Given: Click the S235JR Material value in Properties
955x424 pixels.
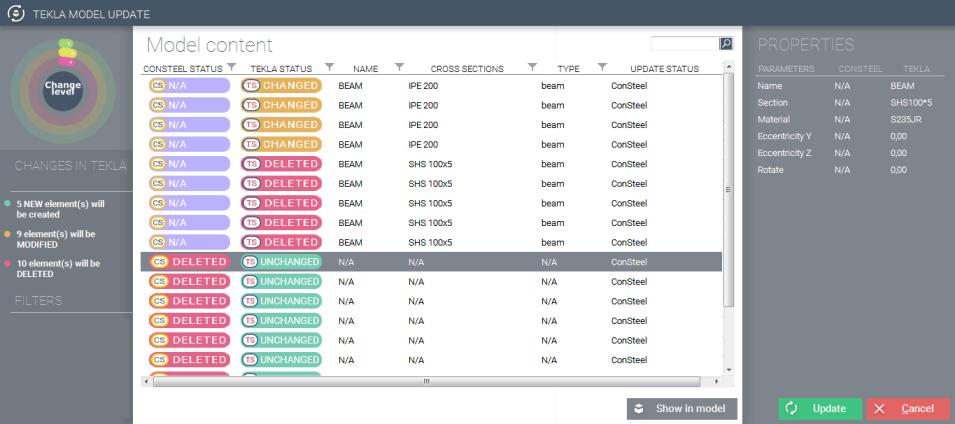Looking at the screenshot, I should pos(906,119).
